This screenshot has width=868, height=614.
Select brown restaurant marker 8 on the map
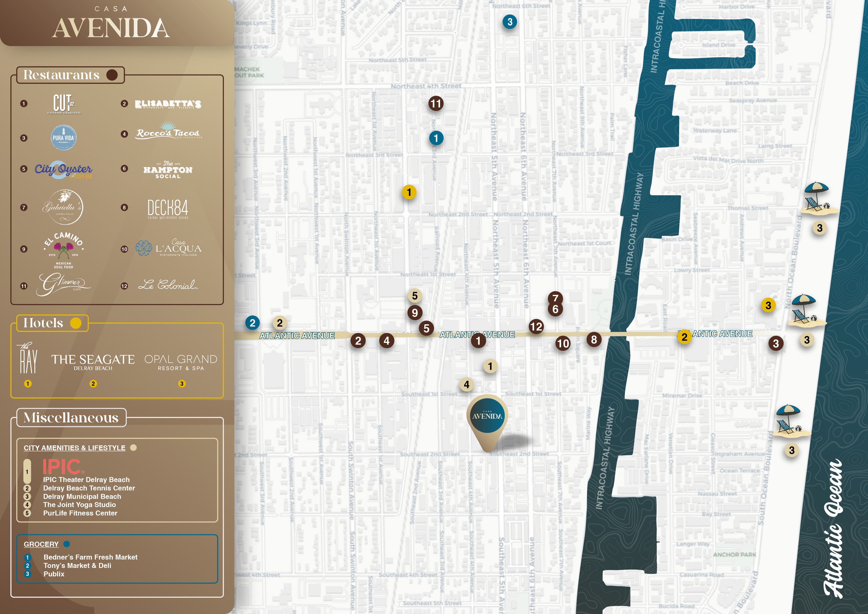pos(594,339)
